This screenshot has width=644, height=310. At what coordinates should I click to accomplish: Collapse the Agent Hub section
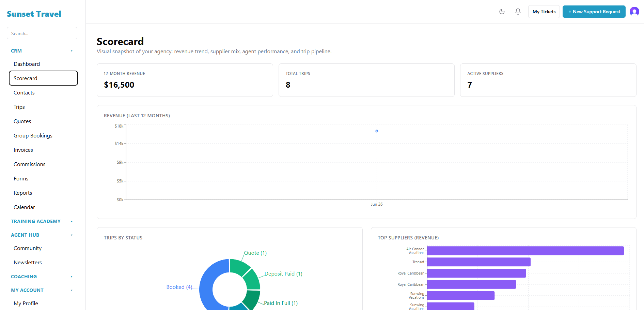click(x=42, y=235)
